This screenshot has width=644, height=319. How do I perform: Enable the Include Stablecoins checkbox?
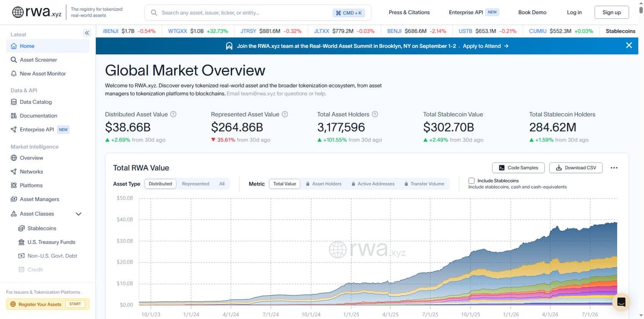471,181
